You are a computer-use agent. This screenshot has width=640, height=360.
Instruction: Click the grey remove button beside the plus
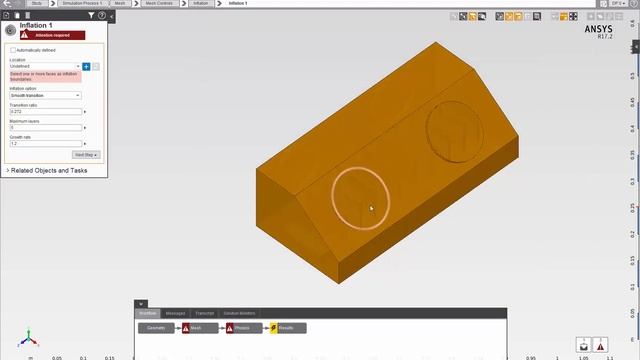tap(96, 67)
